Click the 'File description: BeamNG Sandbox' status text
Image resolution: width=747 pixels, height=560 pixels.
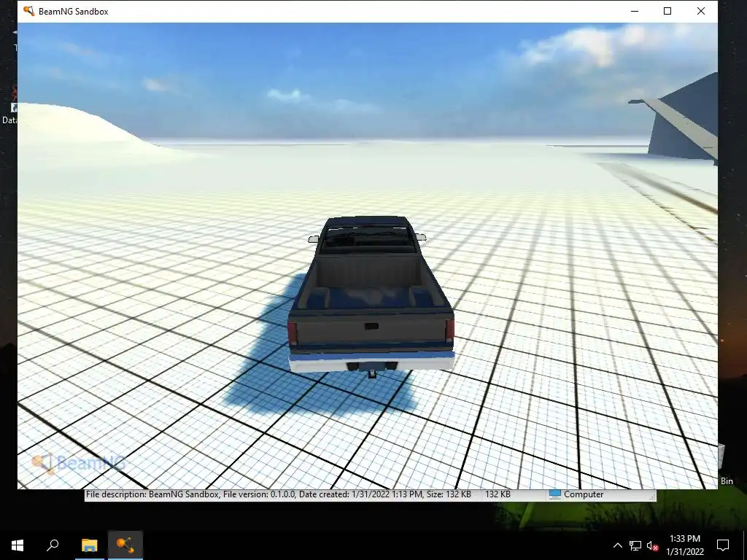(x=152, y=494)
